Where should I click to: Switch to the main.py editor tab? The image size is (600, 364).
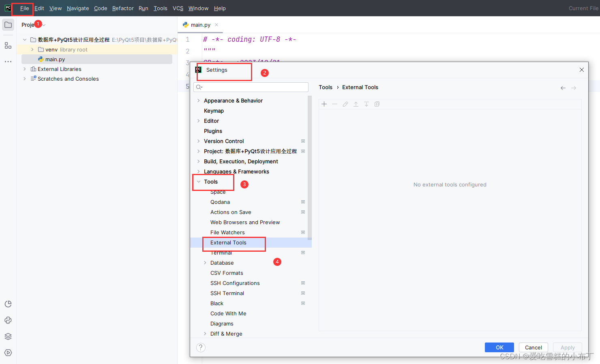coord(200,25)
